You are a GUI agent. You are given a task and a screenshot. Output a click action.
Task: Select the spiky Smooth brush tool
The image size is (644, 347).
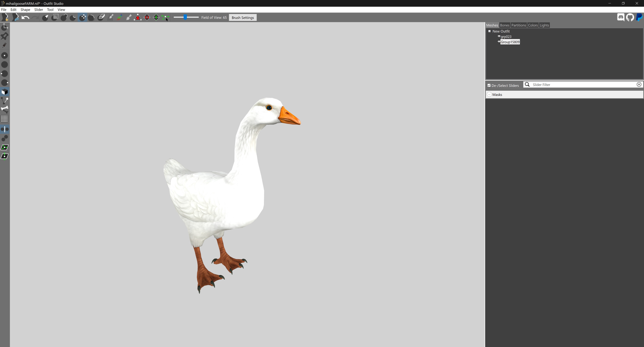pyautogui.click(x=92, y=17)
